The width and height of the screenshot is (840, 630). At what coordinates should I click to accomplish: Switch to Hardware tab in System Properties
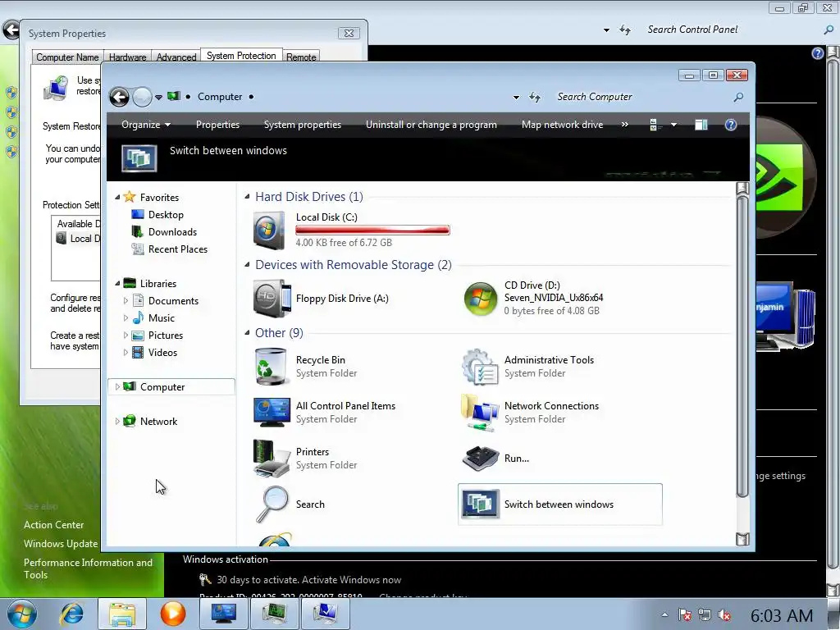127,57
